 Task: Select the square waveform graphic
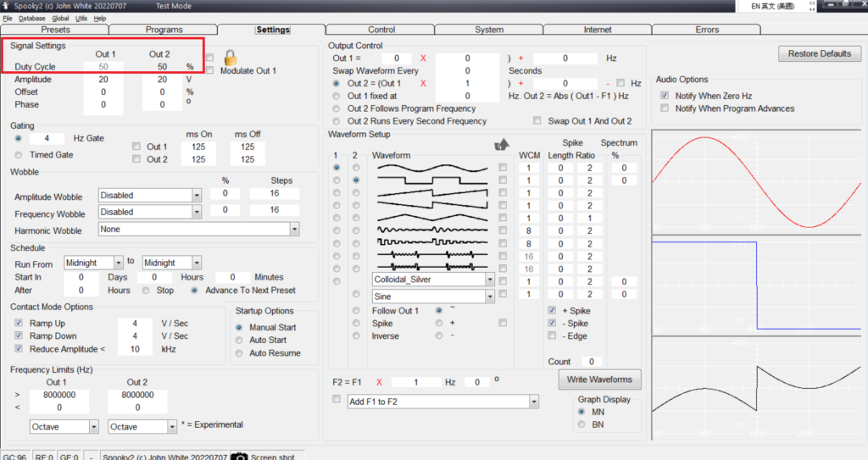pyautogui.click(x=432, y=180)
